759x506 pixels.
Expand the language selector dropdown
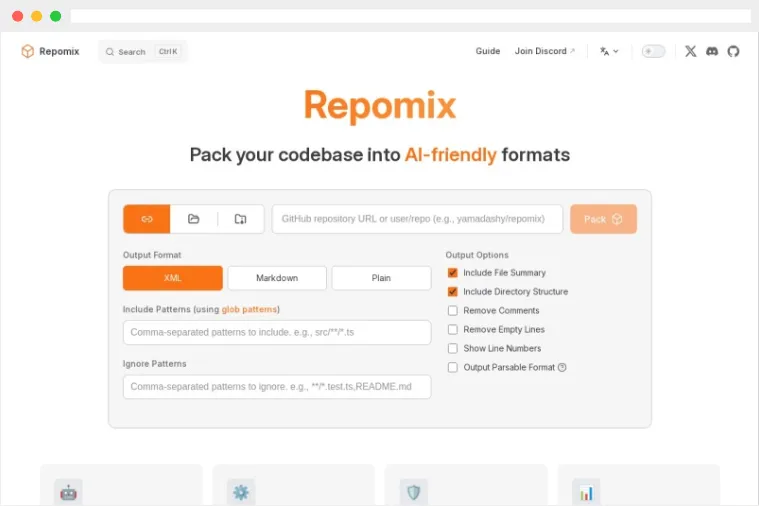click(609, 51)
